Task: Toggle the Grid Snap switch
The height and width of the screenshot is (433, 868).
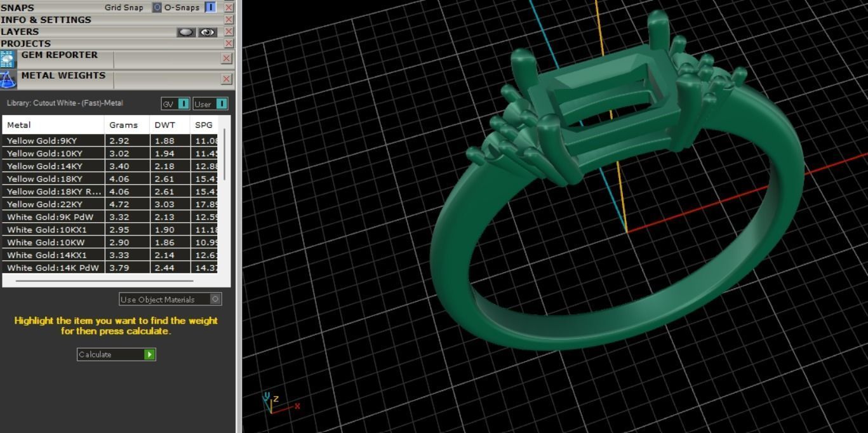Action: (157, 8)
